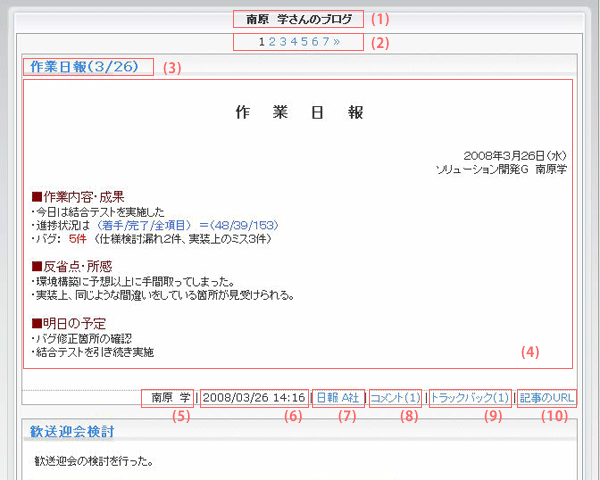Go to page 7 in pagination
The width and height of the screenshot is (600, 480).
(325, 41)
